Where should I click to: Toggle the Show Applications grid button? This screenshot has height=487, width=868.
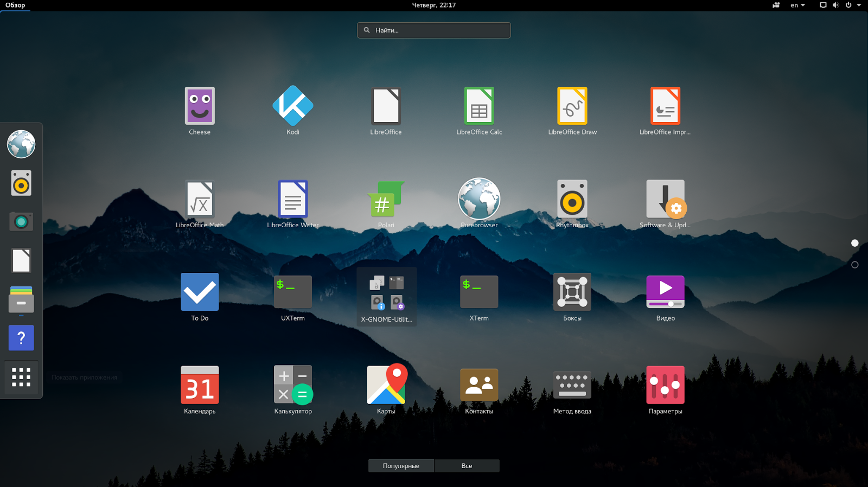click(21, 377)
